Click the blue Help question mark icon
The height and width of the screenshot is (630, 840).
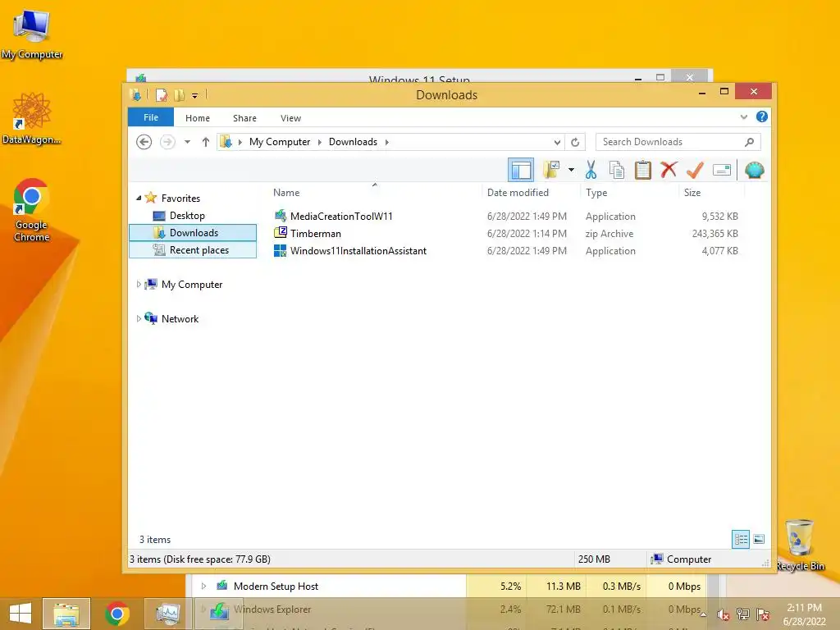click(762, 116)
